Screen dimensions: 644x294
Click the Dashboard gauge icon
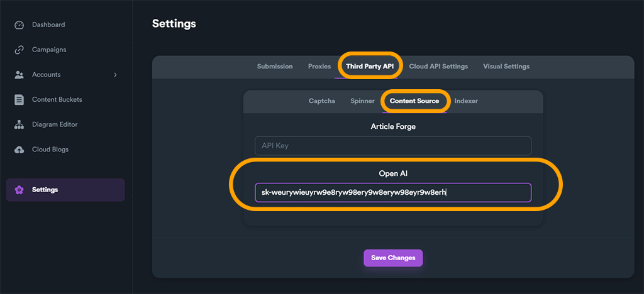pos(19,25)
